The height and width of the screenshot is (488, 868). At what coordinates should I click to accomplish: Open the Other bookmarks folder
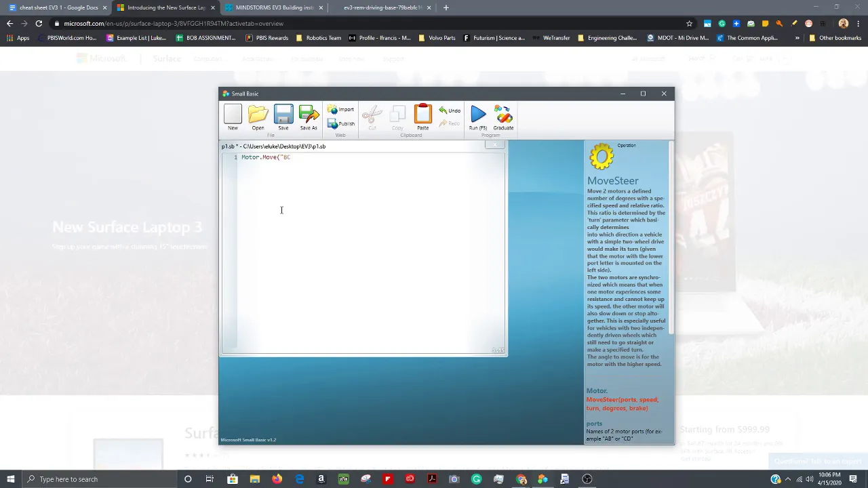tap(835, 38)
